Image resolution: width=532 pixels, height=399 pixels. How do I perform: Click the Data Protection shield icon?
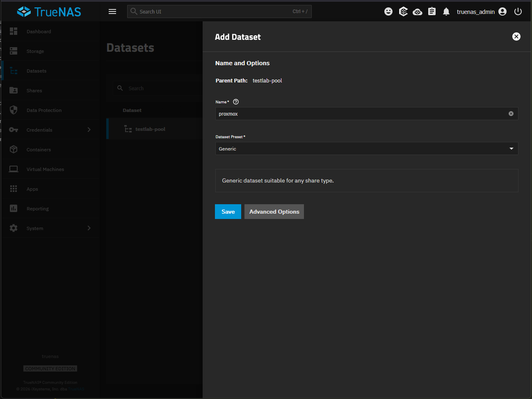14,110
